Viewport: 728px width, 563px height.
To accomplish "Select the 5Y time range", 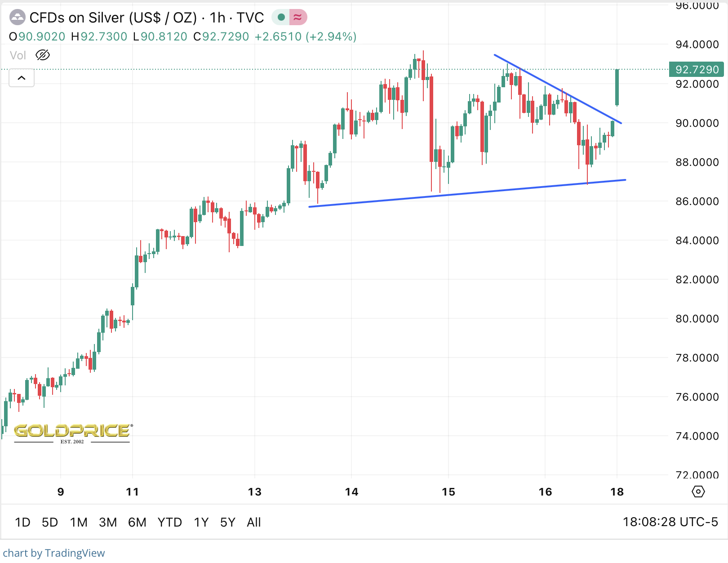I will tap(227, 522).
